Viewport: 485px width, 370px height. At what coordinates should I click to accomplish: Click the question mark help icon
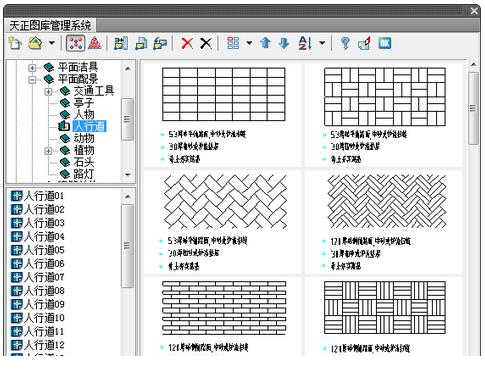pos(345,43)
